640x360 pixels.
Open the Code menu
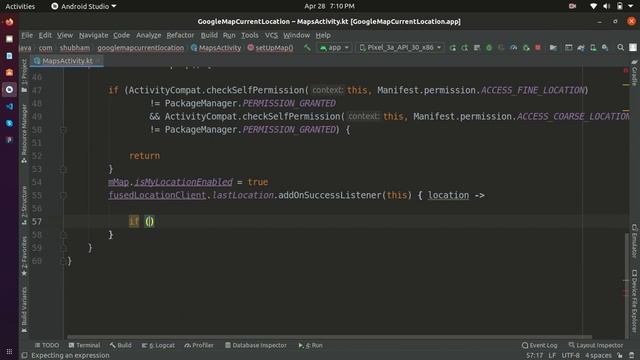coord(121,35)
